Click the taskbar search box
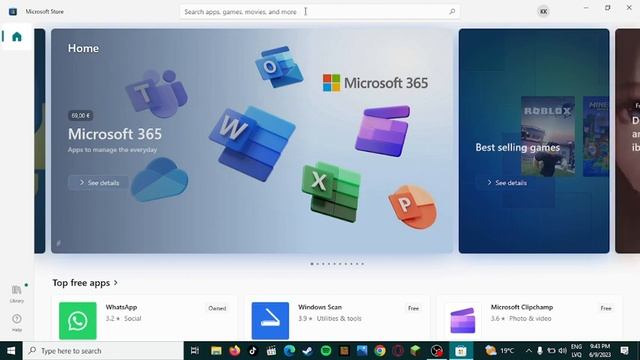Viewport: 640px width, 360px height. pyautogui.click(x=103, y=351)
